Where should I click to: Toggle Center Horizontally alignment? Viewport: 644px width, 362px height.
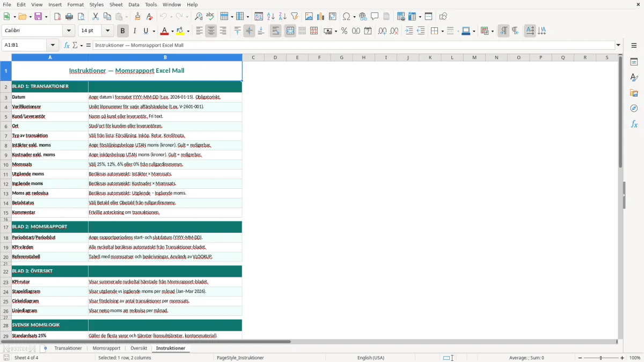(x=211, y=31)
